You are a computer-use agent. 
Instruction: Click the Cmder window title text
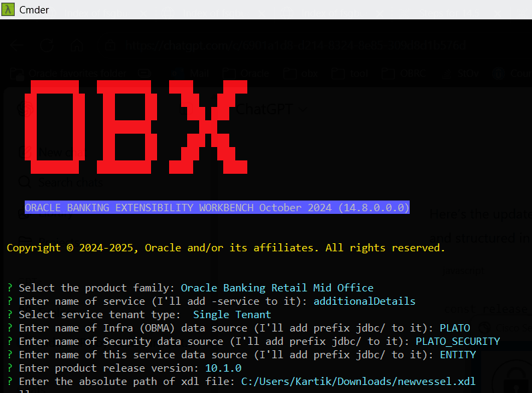click(x=34, y=10)
